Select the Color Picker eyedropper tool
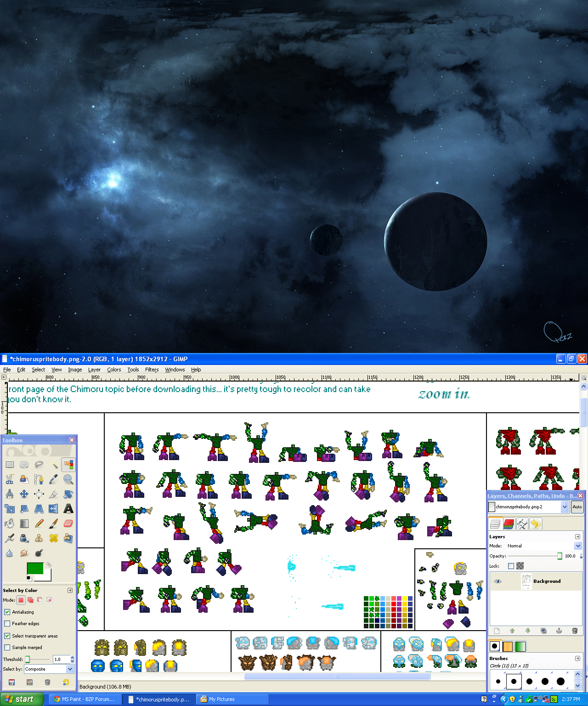Screen dimensions: 588x706 click(x=54, y=479)
